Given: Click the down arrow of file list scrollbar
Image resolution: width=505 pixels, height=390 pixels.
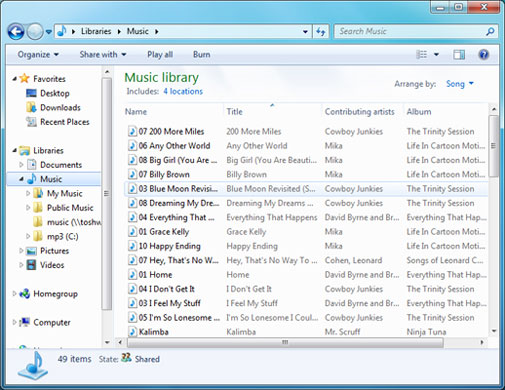Looking at the screenshot, I should coord(494,331).
